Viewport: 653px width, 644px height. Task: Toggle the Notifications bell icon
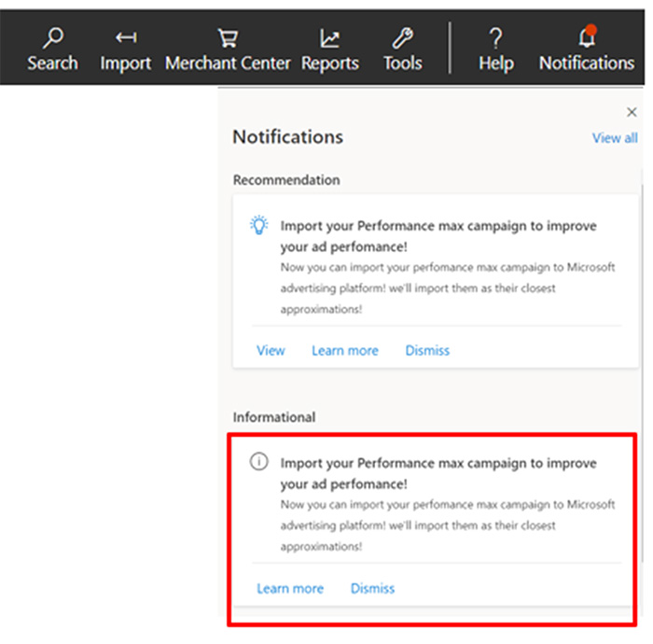click(587, 38)
